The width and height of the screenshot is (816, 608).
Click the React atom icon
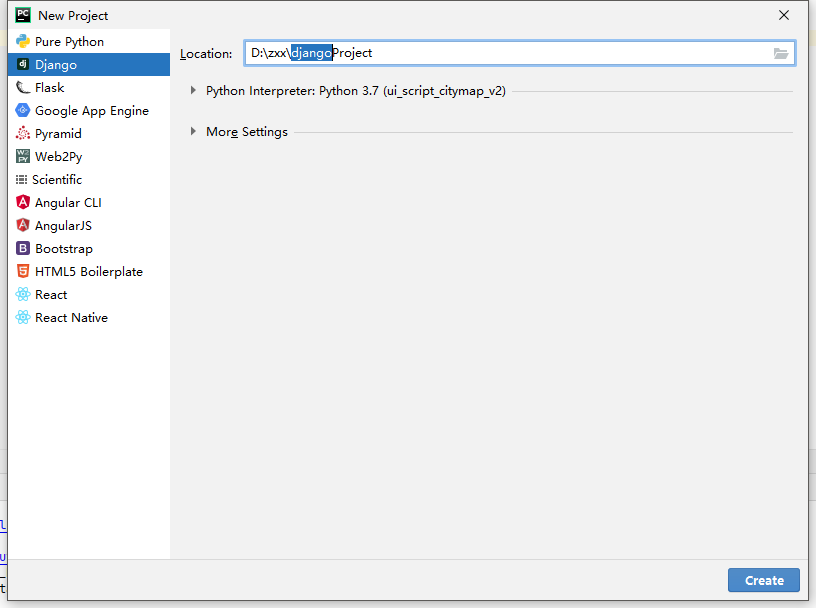tap(23, 294)
